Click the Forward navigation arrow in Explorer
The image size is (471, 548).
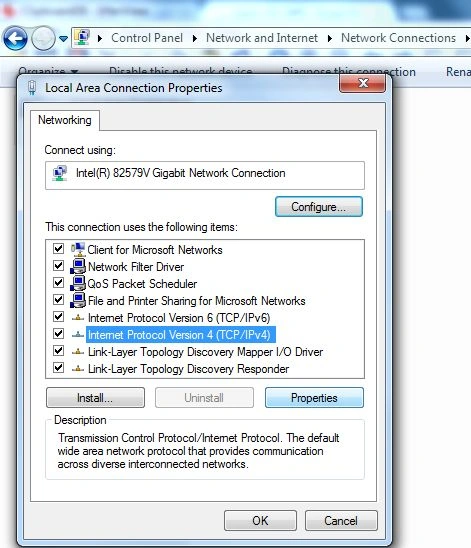[43, 38]
